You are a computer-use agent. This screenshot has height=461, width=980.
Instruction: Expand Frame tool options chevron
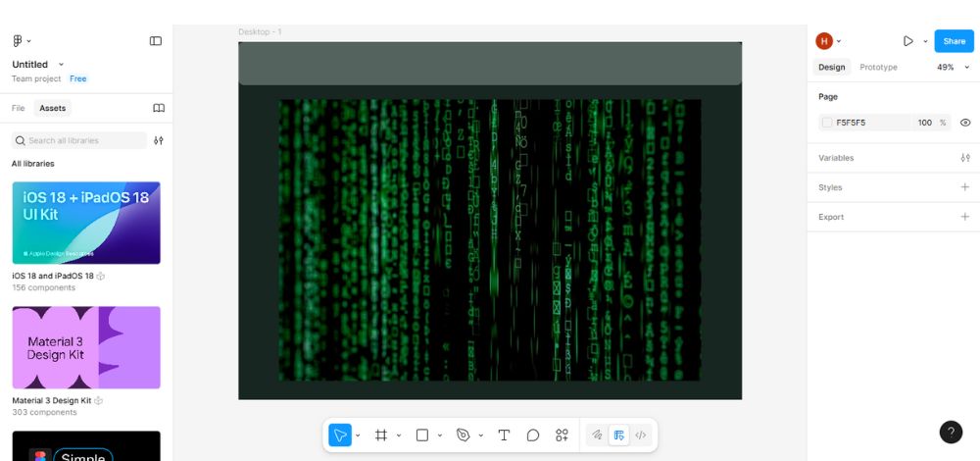click(x=399, y=435)
